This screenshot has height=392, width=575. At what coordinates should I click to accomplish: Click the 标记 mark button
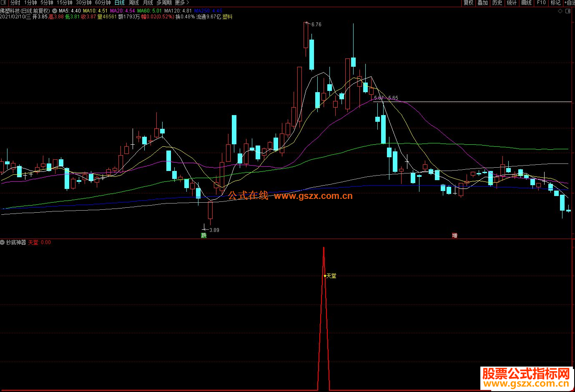click(x=555, y=3)
